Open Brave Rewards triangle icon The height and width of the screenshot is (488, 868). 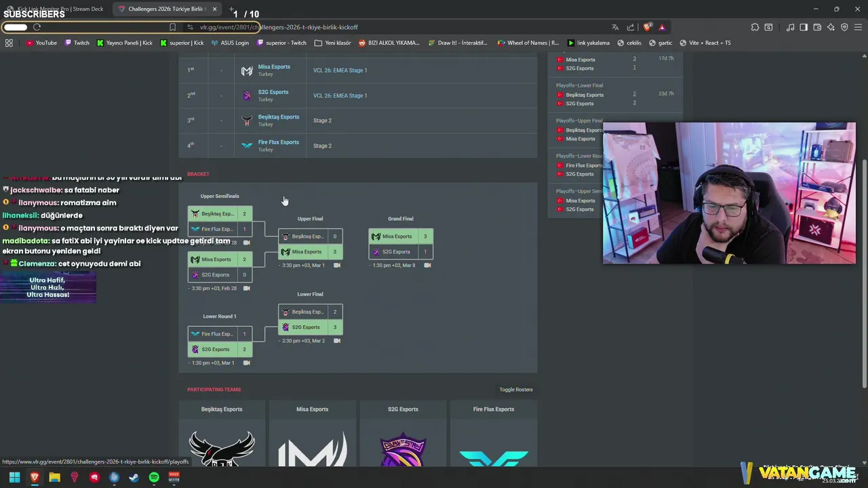pyautogui.click(x=662, y=27)
